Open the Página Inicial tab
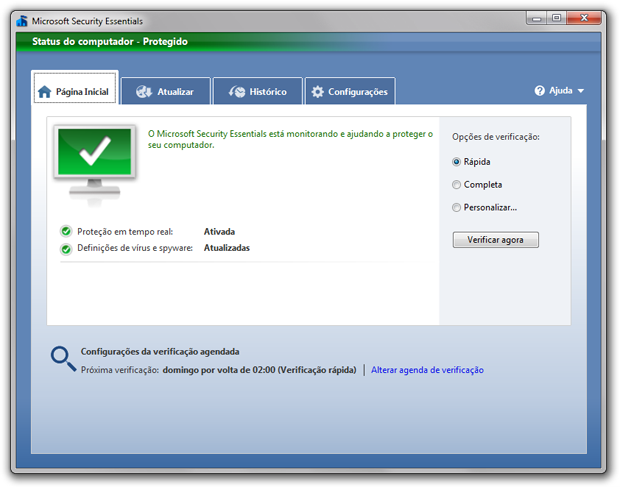Viewport: 620px width, 487px height. pos(75,88)
